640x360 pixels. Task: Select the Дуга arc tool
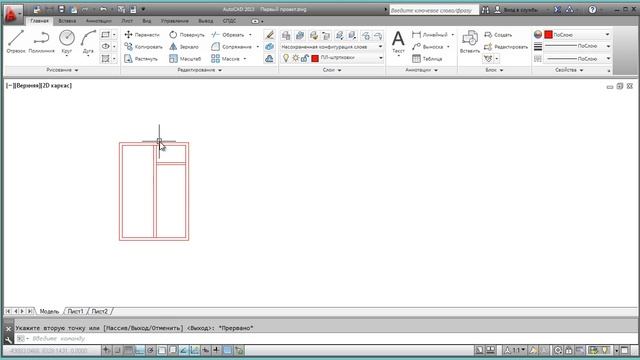pos(88,42)
